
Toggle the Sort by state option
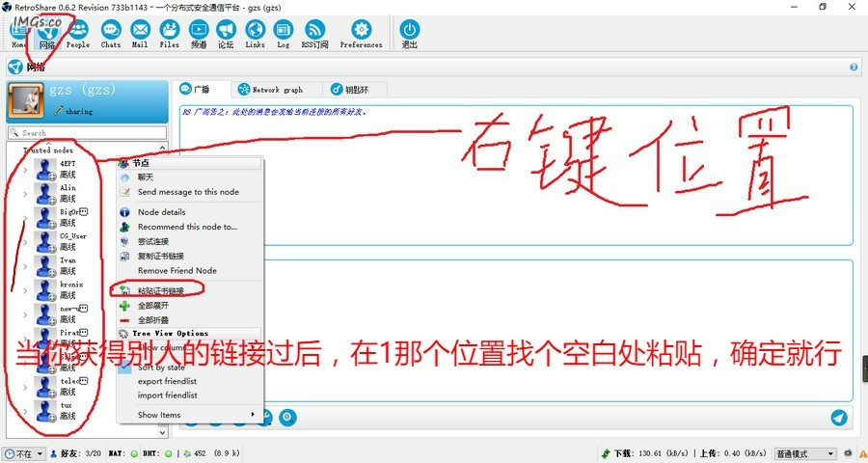coord(161,368)
